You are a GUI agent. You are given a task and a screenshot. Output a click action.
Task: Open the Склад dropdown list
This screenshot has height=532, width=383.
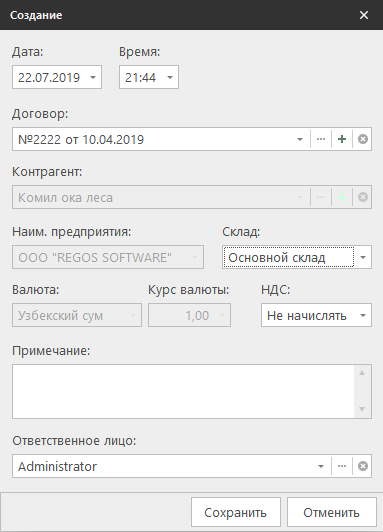pos(363,257)
